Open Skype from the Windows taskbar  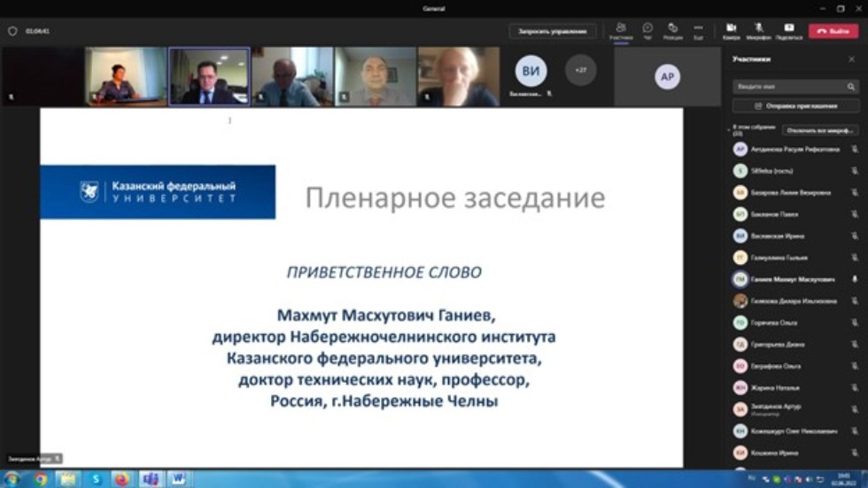[95, 479]
